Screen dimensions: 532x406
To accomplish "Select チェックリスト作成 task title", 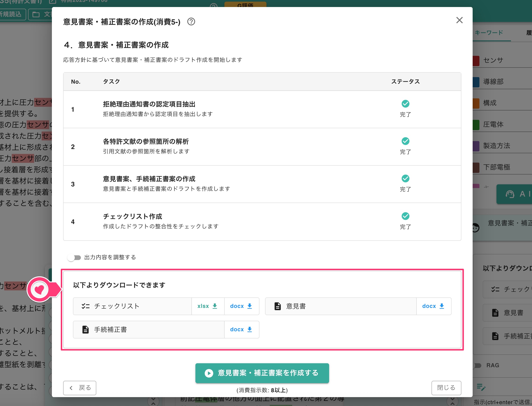I will (133, 216).
